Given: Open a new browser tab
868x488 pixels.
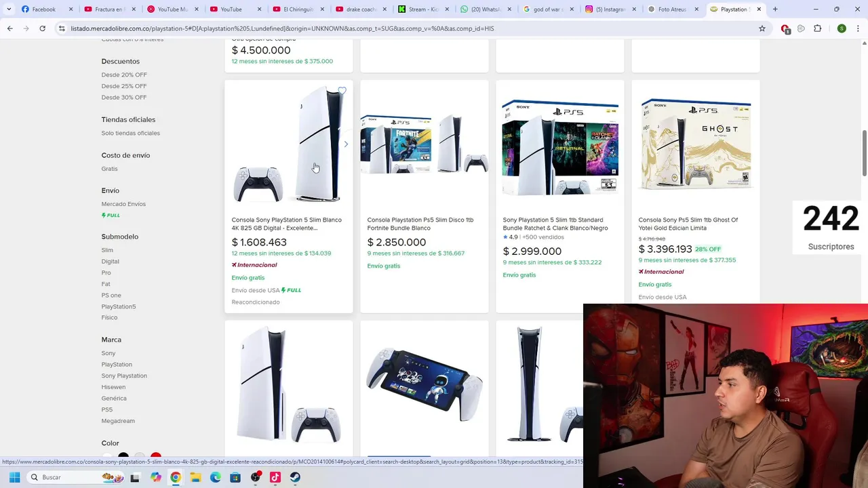Looking at the screenshot, I should coord(775,9).
